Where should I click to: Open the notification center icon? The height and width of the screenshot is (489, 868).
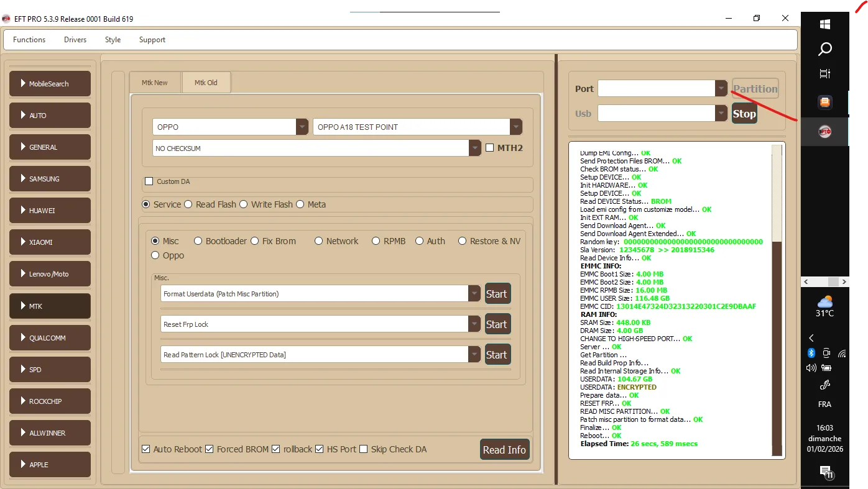[825, 471]
